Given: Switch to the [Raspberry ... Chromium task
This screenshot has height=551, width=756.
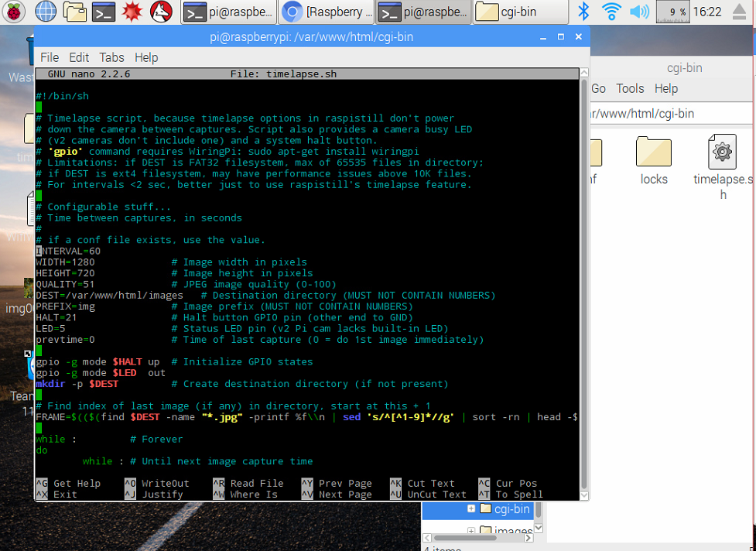Looking at the screenshot, I should point(327,12).
